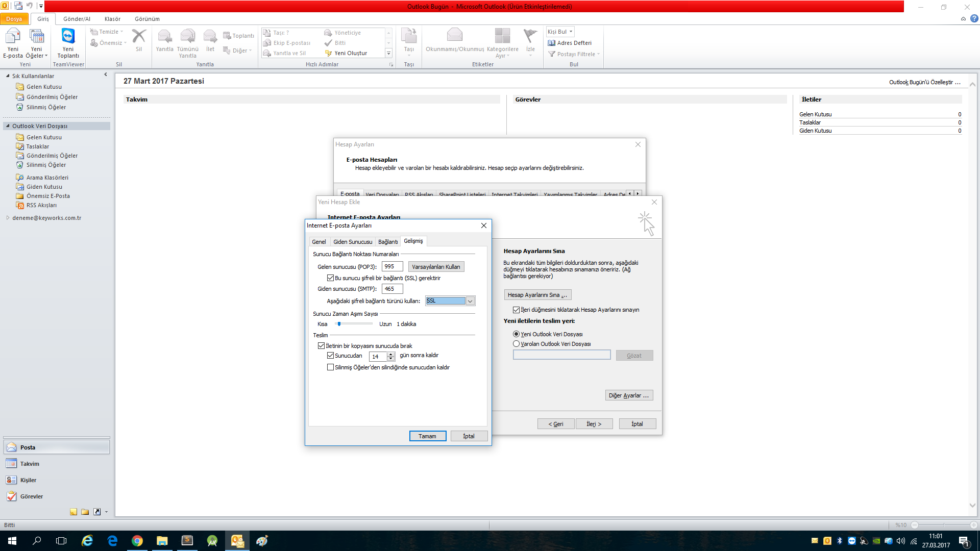Select Varolan Outlook Veri Dosyası radio button

[516, 344]
